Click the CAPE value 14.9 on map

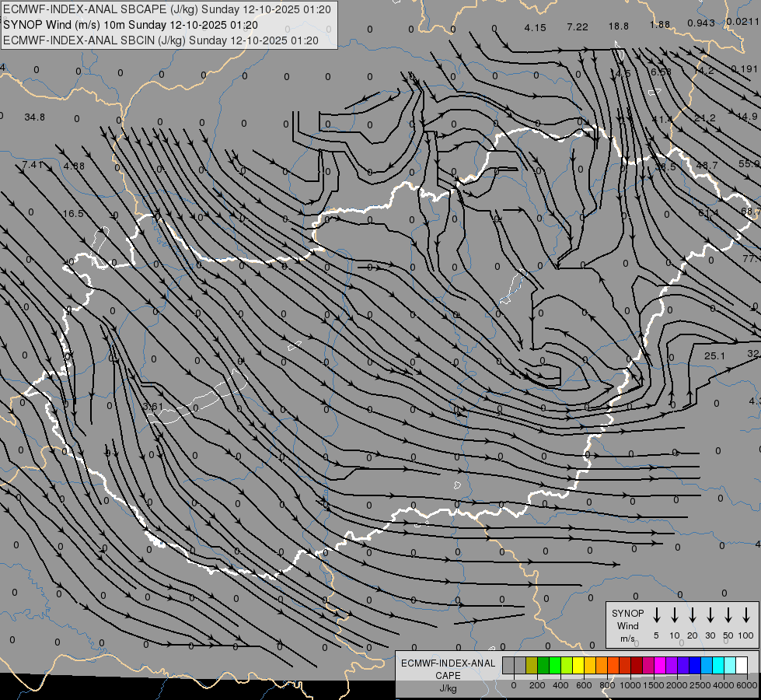(746, 117)
